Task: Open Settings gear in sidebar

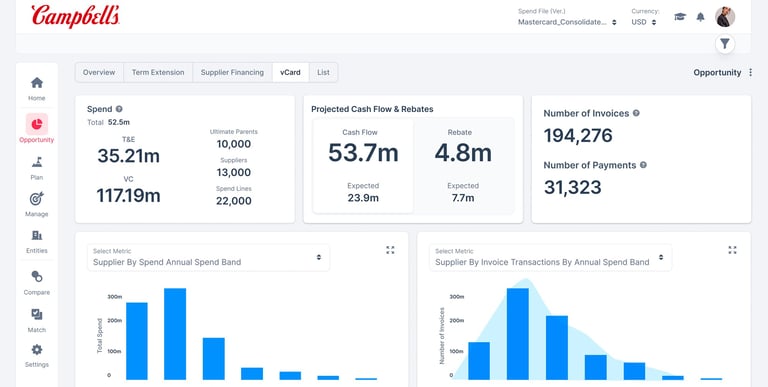Action: click(37, 350)
